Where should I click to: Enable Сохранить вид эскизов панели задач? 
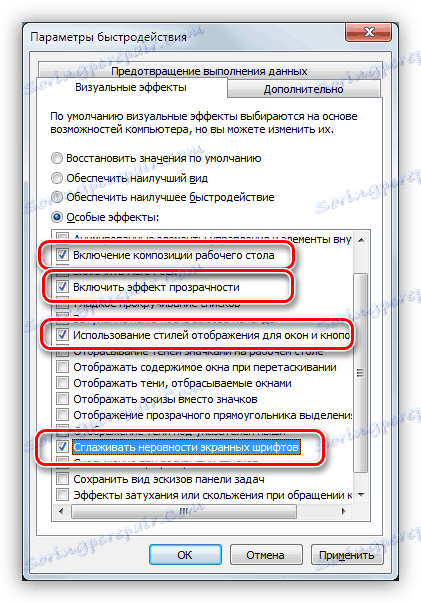62,479
